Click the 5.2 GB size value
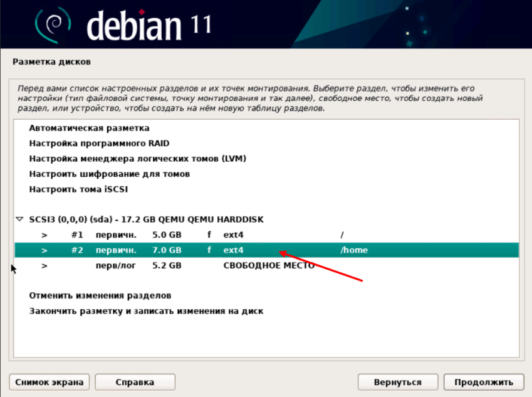Screen dimensions: 532x397 click(x=167, y=265)
